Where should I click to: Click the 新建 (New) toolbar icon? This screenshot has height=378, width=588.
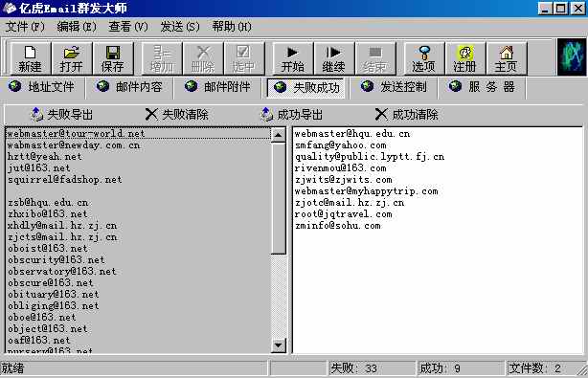click(x=30, y=58)
